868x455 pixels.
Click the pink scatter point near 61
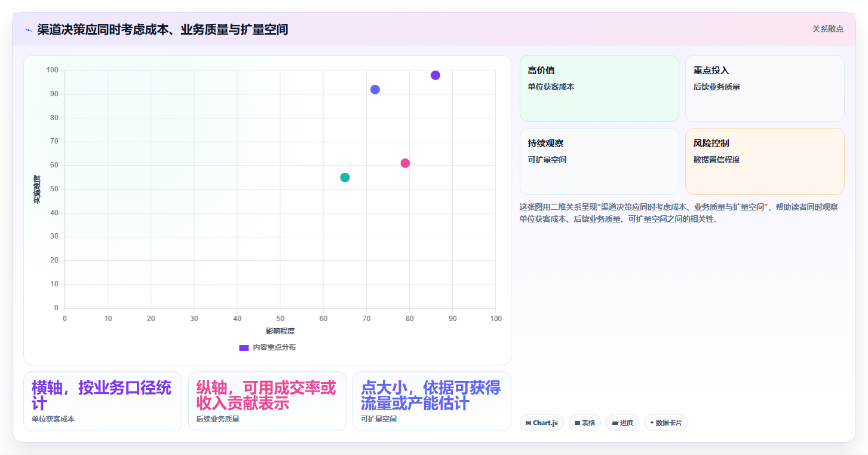click(405, 163)
